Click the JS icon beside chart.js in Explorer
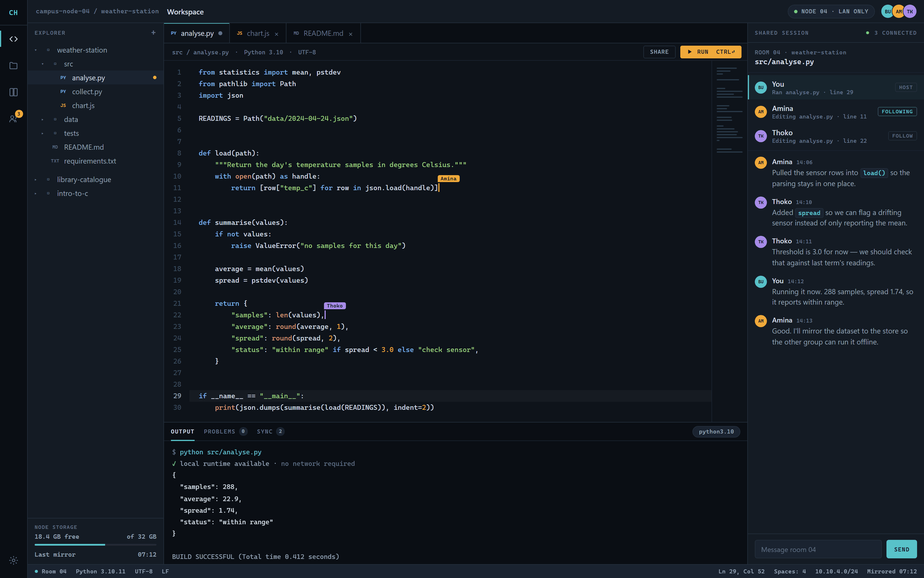 pos(64,105)
